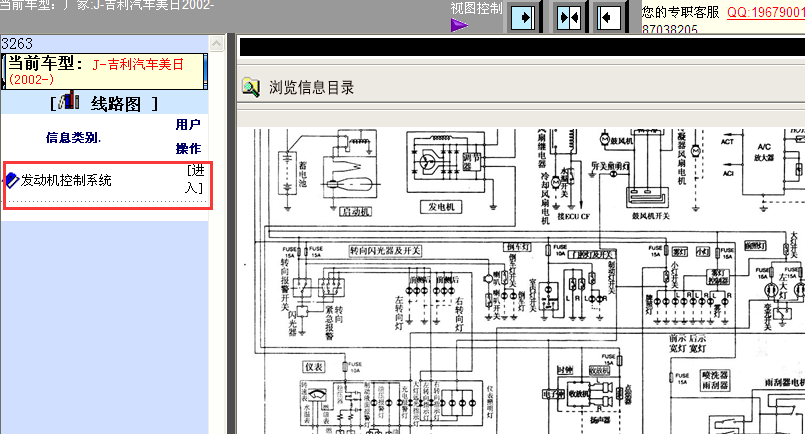Click the 用户操作 column header
This screenshot has width=805, height=434.
188,137
